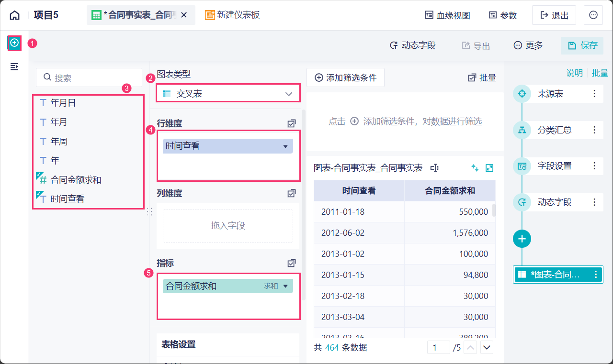
Task: Open the 合同金额求和 aggregation dropdown
Action: tap(285, 286)
